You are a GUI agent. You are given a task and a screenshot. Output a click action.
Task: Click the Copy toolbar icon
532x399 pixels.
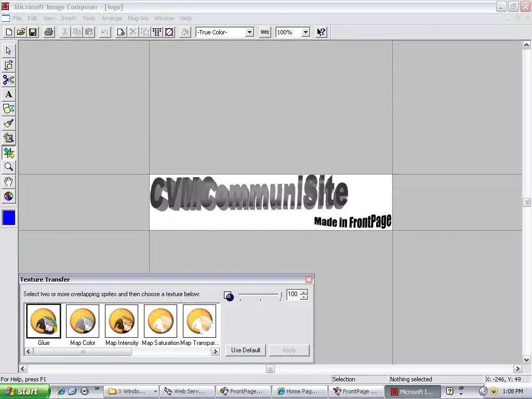[77, 32]
